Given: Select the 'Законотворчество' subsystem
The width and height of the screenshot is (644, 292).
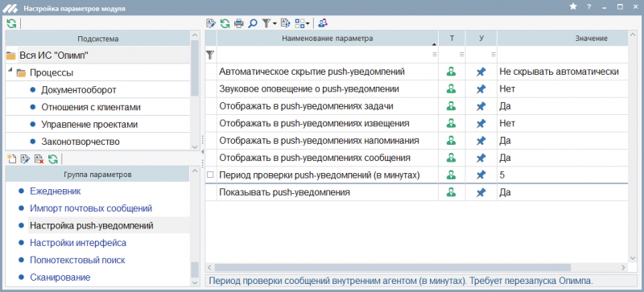Looking at the screenshot, I should tap(80, 142).
